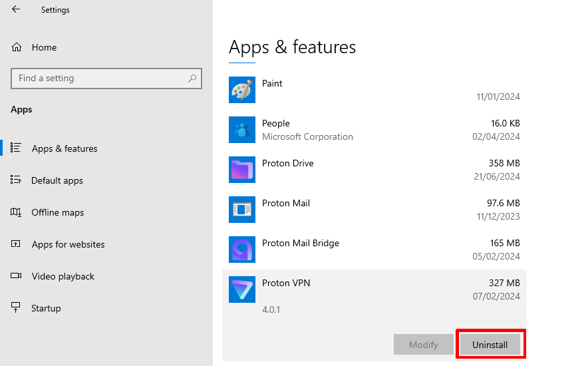Click the Proton Drive folder icon
588x366 pixels.
[x=242, y=170]
